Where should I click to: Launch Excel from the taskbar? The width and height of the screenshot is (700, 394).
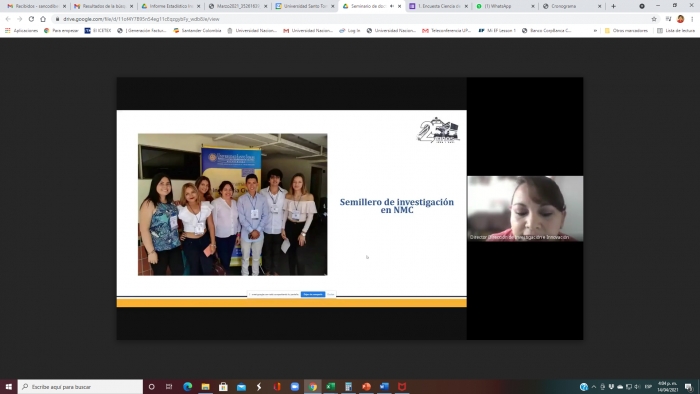[330, 386]
